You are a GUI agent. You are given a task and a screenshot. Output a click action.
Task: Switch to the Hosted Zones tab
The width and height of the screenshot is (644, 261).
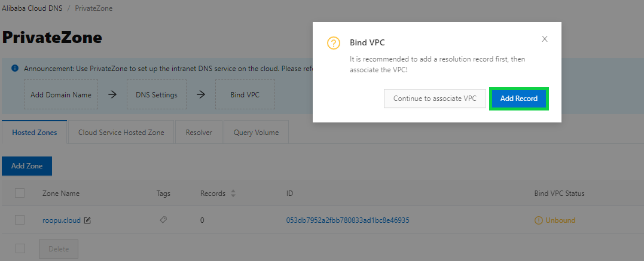pyautogui.click(x=35, y=133)
